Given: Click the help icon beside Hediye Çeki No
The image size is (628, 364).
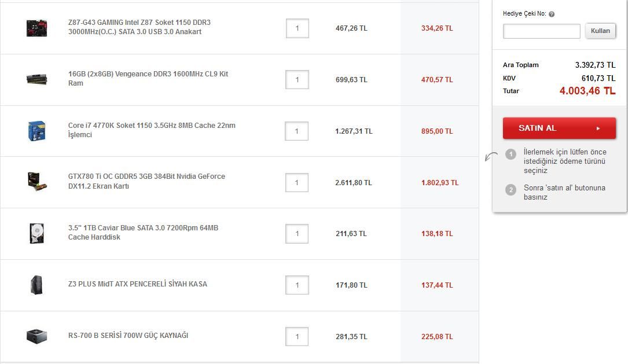Looking at the screenshot, I should pos(552,14).
